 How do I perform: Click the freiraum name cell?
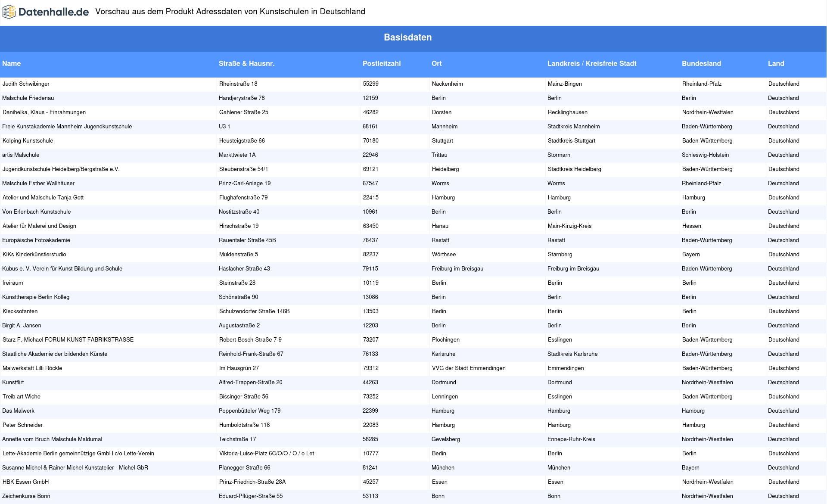click(13, 283)
